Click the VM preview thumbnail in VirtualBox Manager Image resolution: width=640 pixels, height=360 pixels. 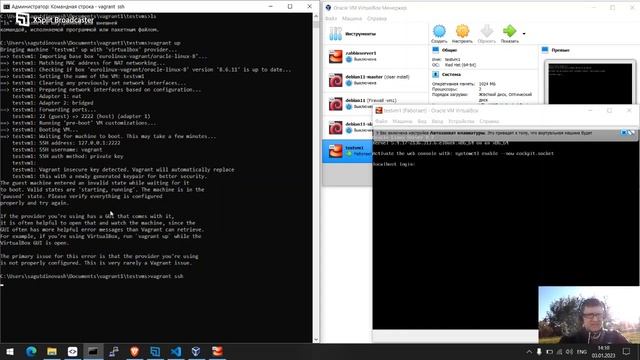click(590, 83)
